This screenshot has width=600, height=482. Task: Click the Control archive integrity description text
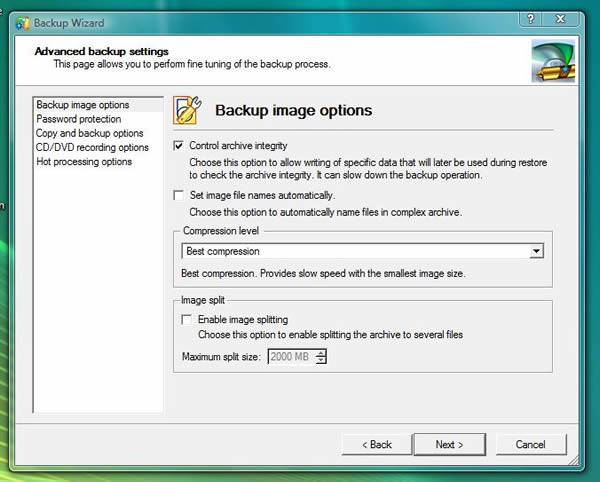[x=368, y=169]
